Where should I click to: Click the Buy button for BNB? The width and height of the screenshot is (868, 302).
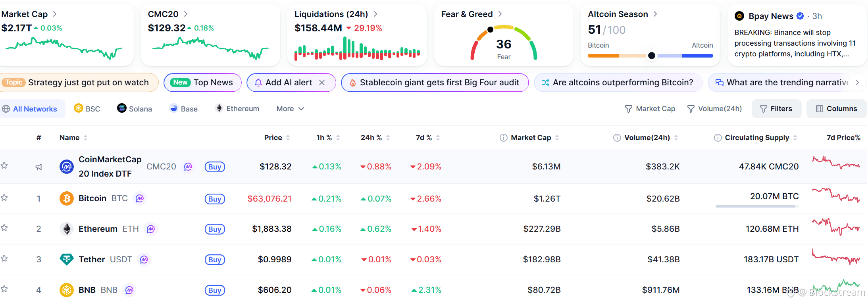[215, 290]
